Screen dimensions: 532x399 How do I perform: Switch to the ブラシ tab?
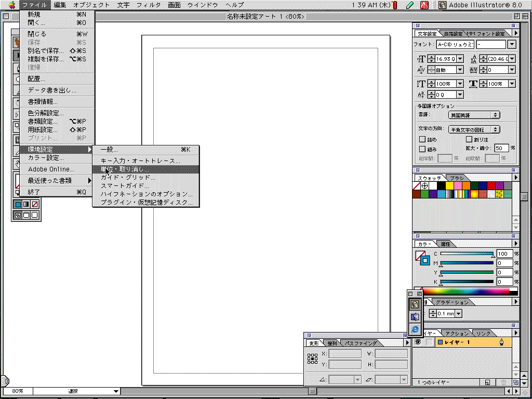[456, 178]
